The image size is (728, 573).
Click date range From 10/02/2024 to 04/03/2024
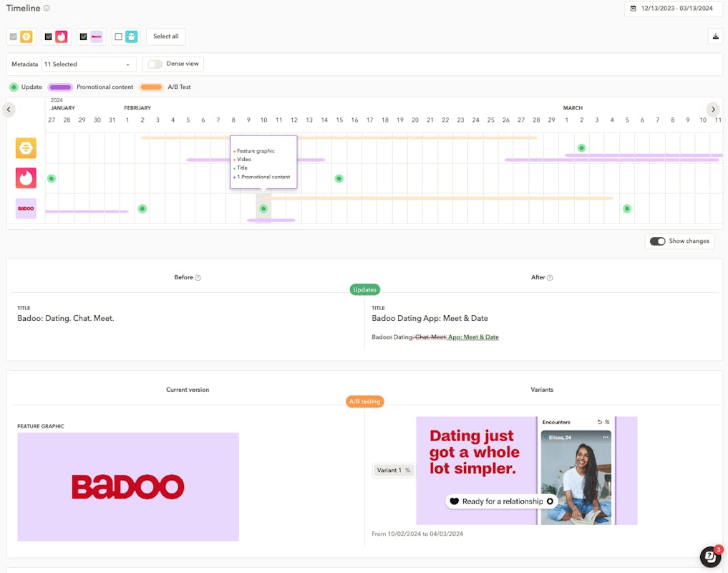[417, 534]
